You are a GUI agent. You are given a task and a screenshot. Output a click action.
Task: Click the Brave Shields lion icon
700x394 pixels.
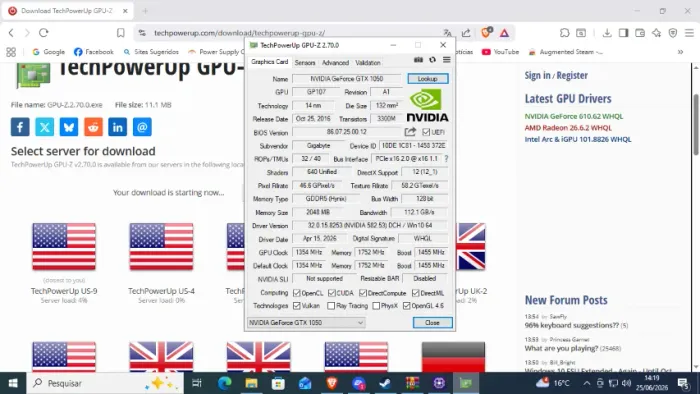486,33
